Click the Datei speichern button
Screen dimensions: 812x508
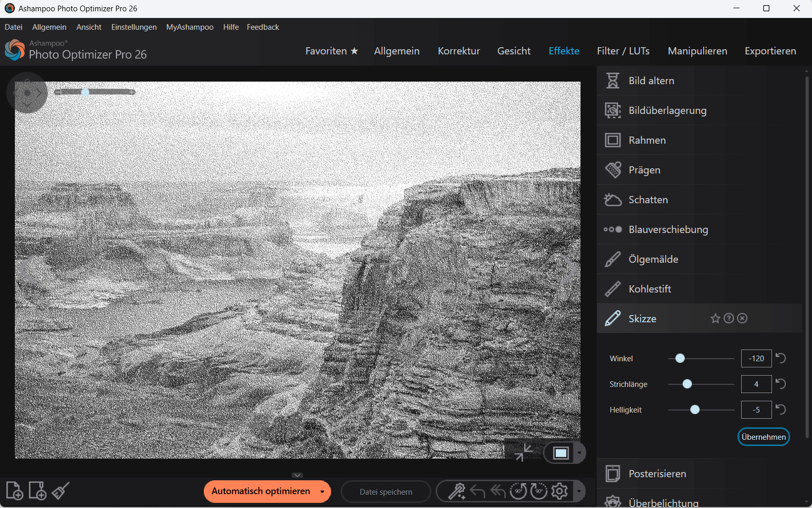click(385, 492)
